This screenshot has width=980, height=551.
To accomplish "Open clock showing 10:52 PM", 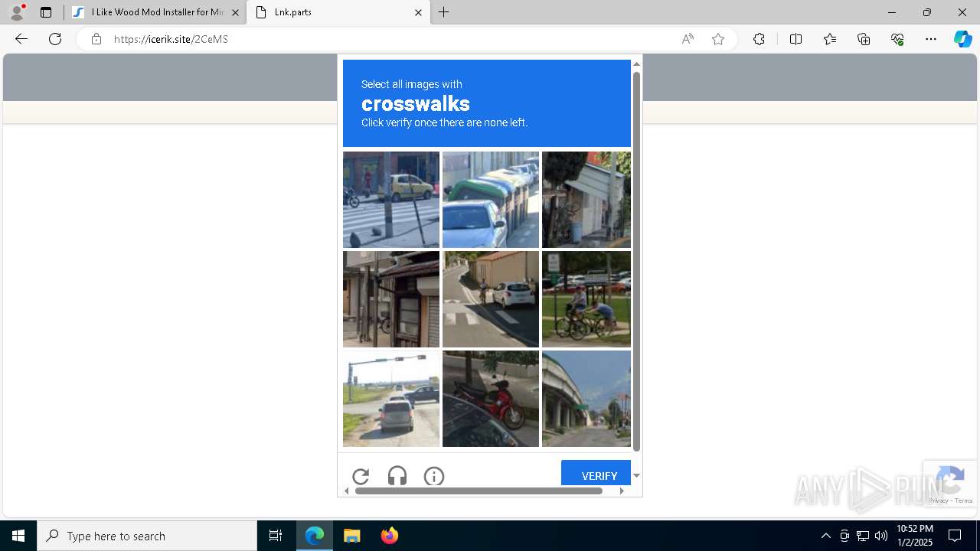I will (915, 536).
